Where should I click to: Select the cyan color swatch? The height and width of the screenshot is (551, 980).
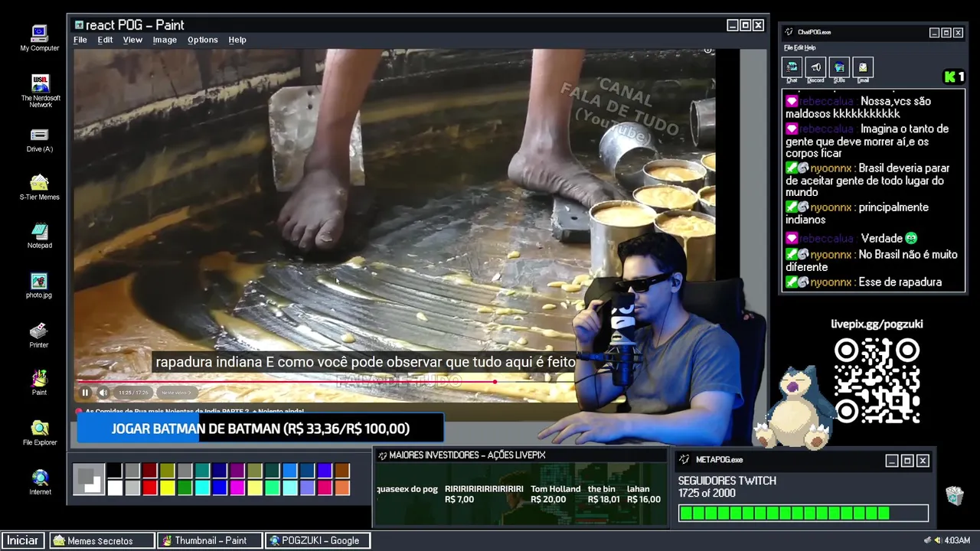(202, 487)
